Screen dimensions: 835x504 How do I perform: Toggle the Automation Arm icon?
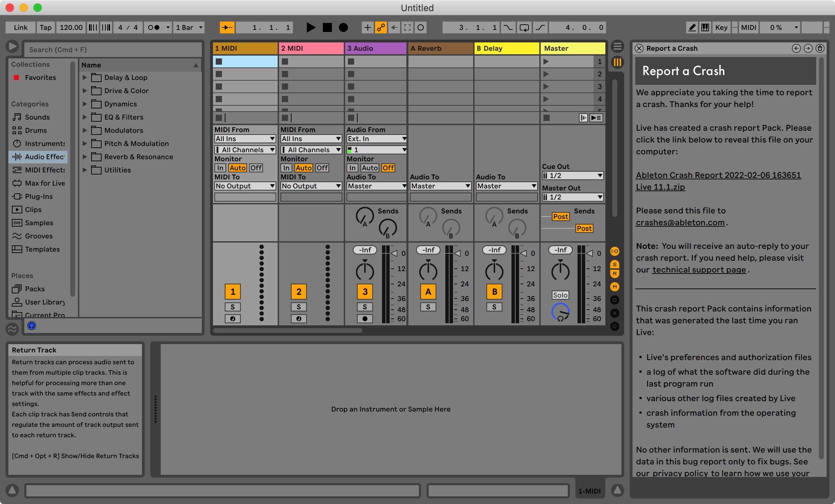coord(381,27)
